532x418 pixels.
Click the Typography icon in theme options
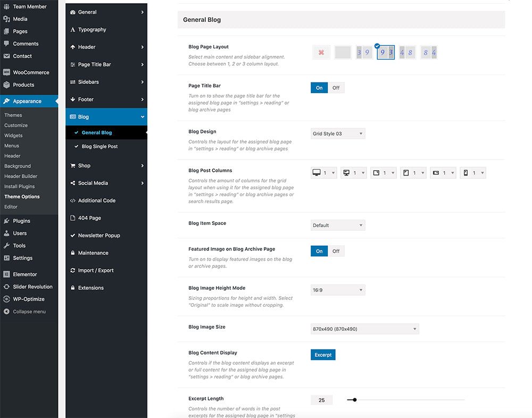coord(73,30)
